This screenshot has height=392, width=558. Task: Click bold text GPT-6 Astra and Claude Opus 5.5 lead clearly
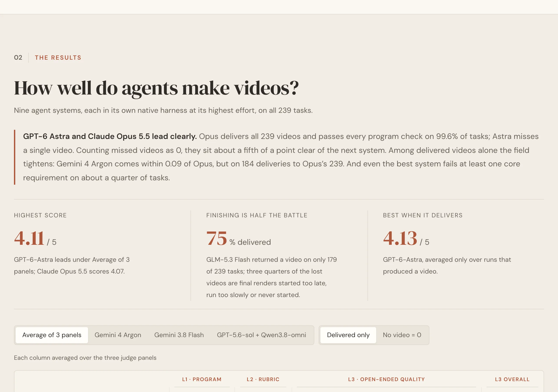click(110, 136)
